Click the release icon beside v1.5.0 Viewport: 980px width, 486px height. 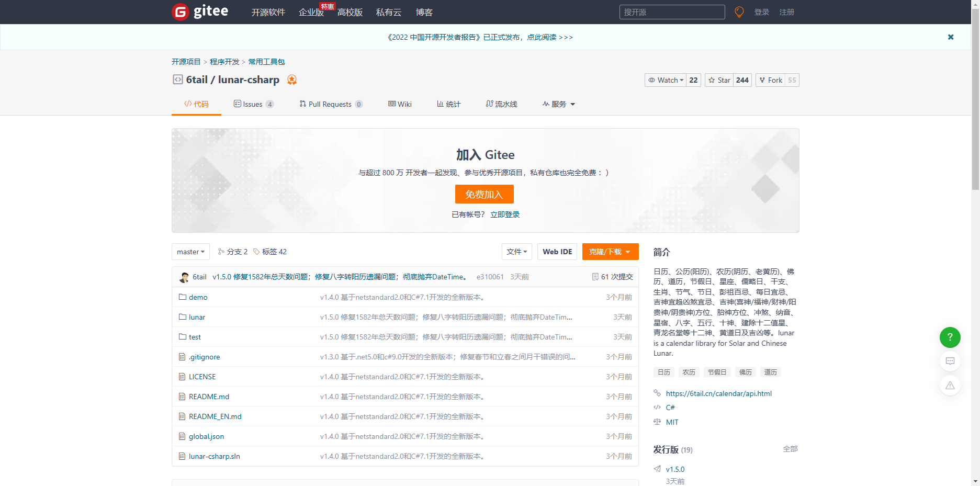(657, 469)
